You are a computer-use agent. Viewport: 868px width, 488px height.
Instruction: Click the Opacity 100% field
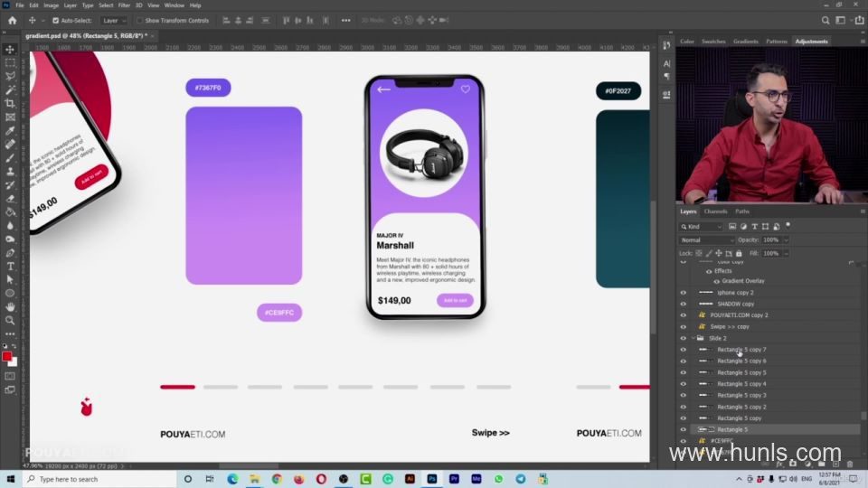[x=771, y=240]
